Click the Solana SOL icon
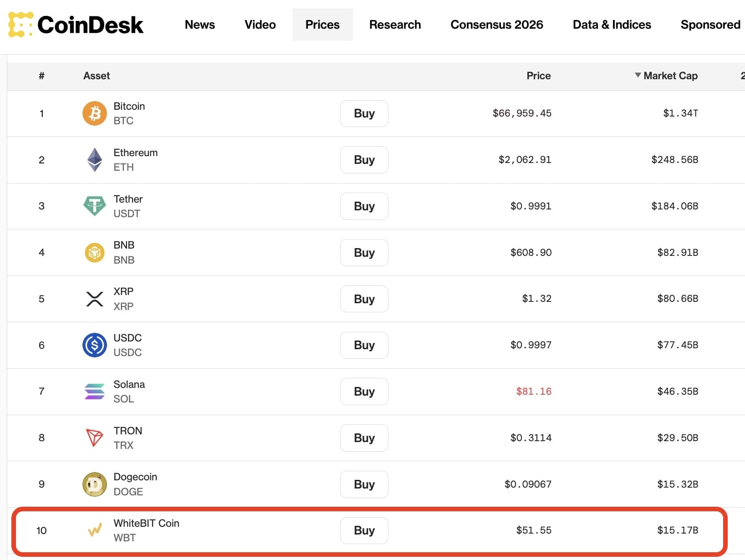Image resolution: width=745 pixels, height=560 pixels. click(x=94, y=392)
